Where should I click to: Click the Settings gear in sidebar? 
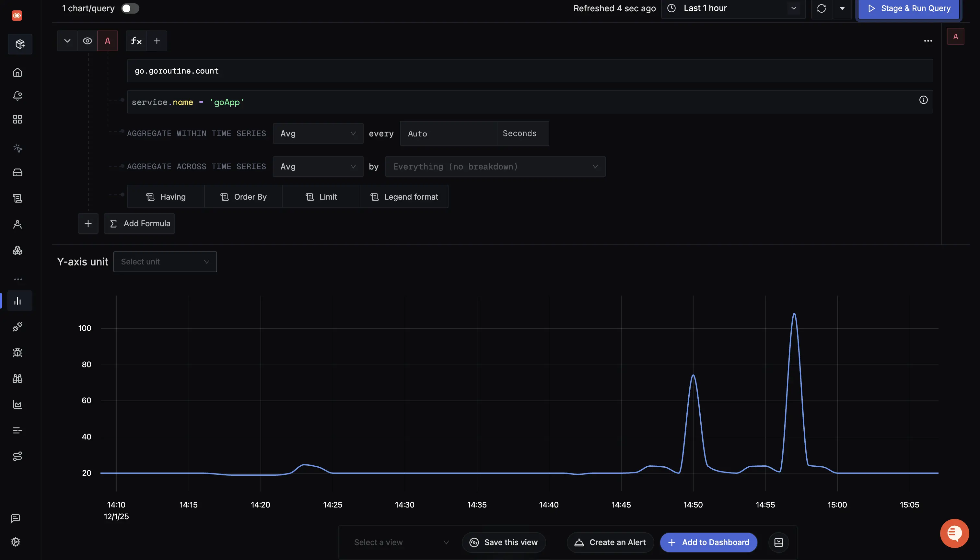[16, 542]
